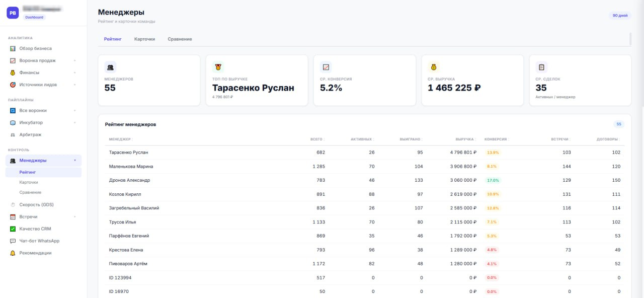Click the medal icon on Топ по выручке card
The height and width of the screenshot is (298, 644).
coord(218,66)
